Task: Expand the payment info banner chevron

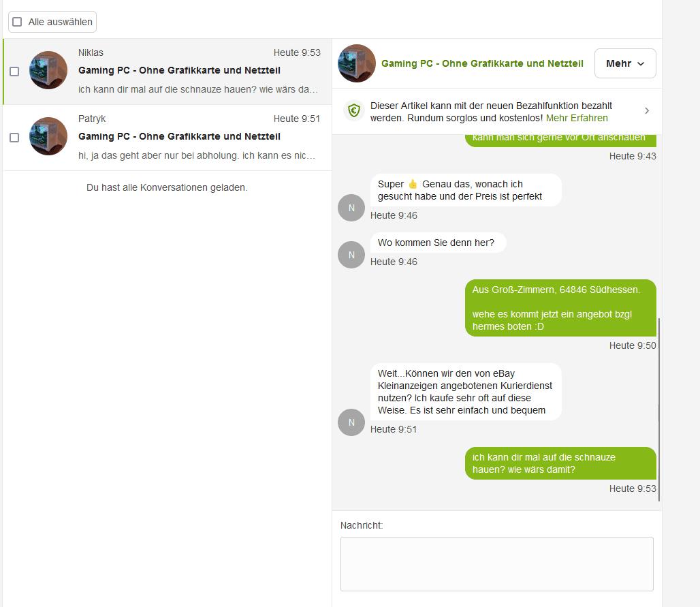Action: coord(647,111)
